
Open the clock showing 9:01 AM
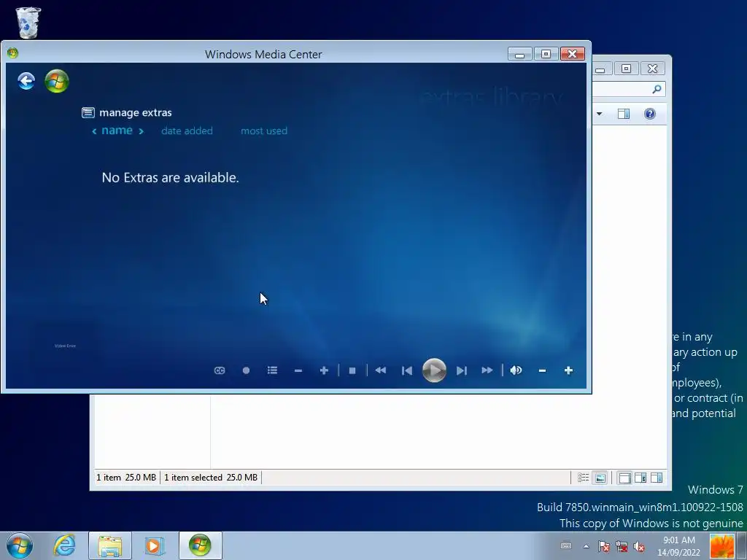[679, 546]
